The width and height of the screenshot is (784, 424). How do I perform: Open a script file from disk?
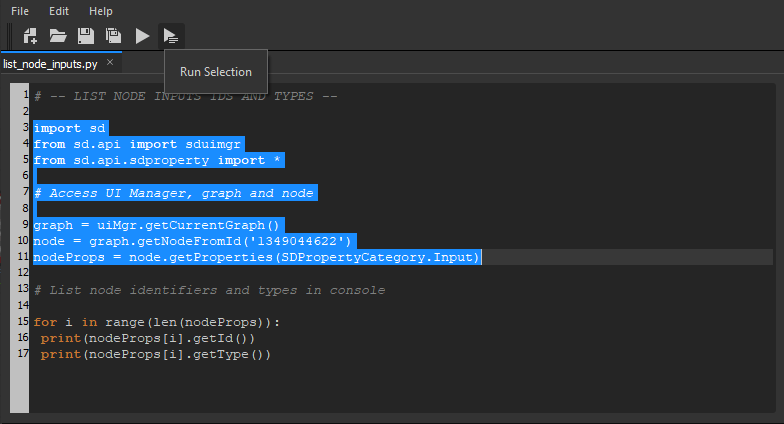pyautogui.click(x=58, y=36)
